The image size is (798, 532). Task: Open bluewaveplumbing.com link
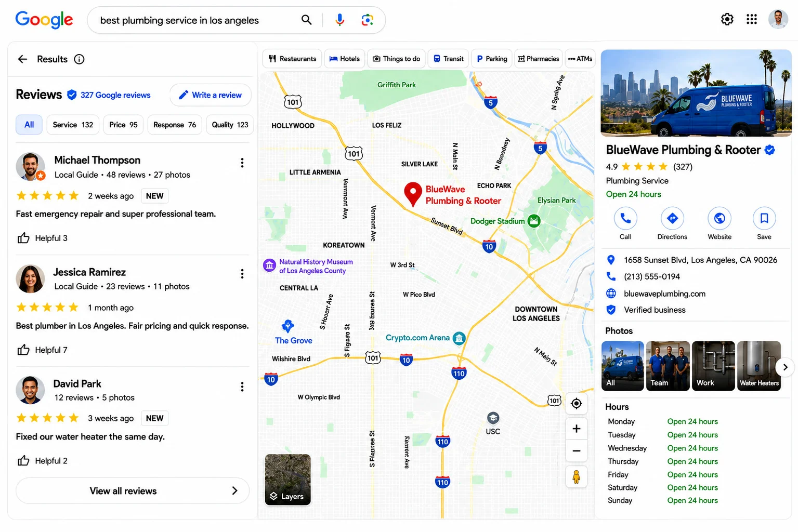pos(665,294)
